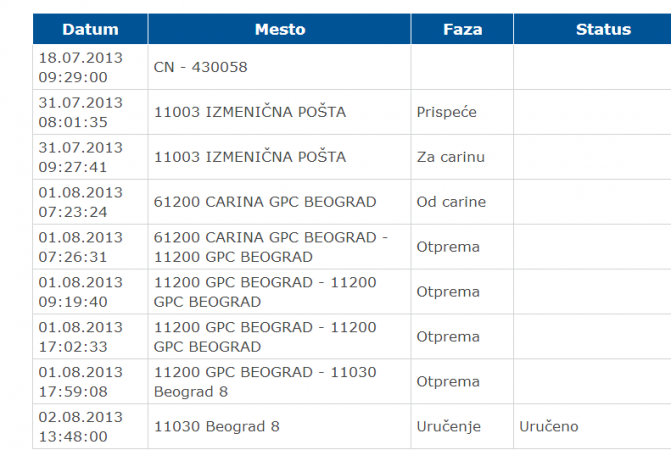This screenshot has height=450, width=671.
Task: Click date 18.07.2013 09:29:00 cell
Action: tap(90, 67)
